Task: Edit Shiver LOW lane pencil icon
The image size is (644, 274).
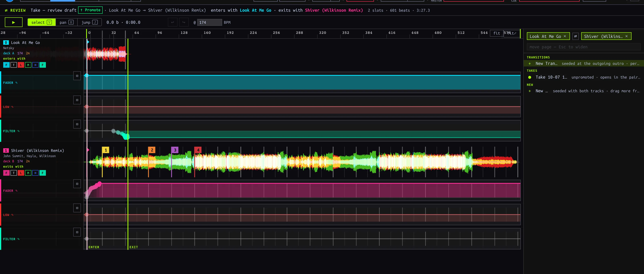Action: coord(12,215)
